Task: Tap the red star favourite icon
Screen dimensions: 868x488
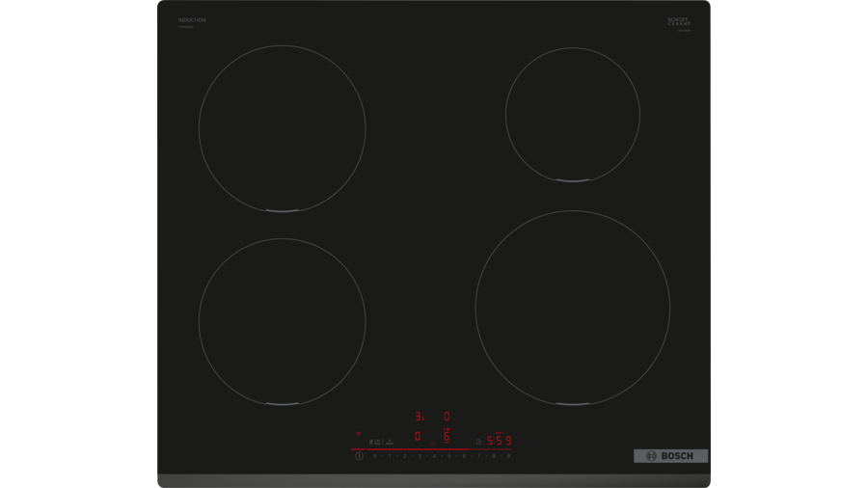Action: (x=432, y=443)
